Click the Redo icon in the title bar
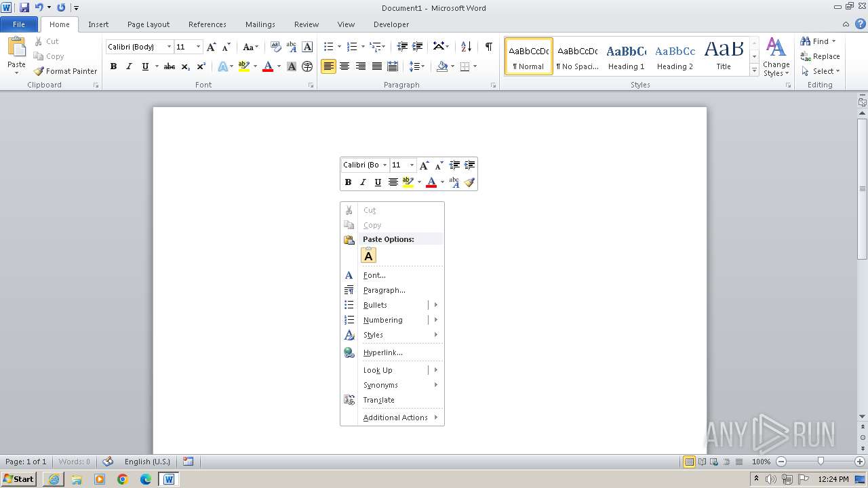Image resolution: width=868 pixels, height=488 pixels. (61, 7)
